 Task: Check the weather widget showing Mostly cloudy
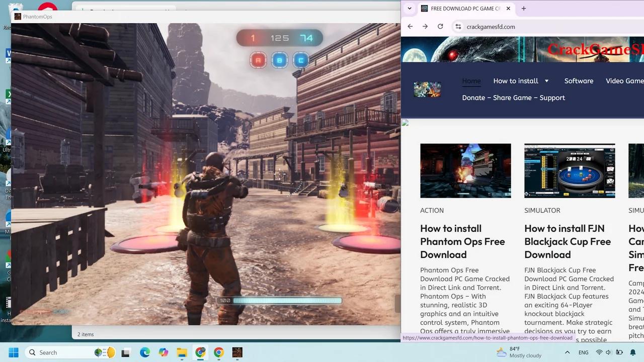point(518,352)
